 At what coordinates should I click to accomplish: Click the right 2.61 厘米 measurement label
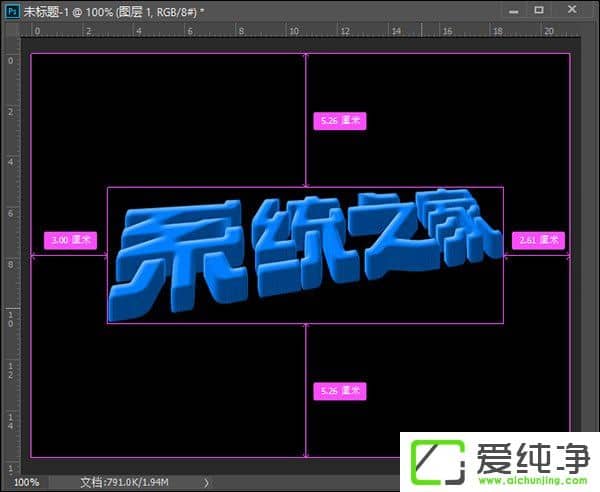coord(539,240)
